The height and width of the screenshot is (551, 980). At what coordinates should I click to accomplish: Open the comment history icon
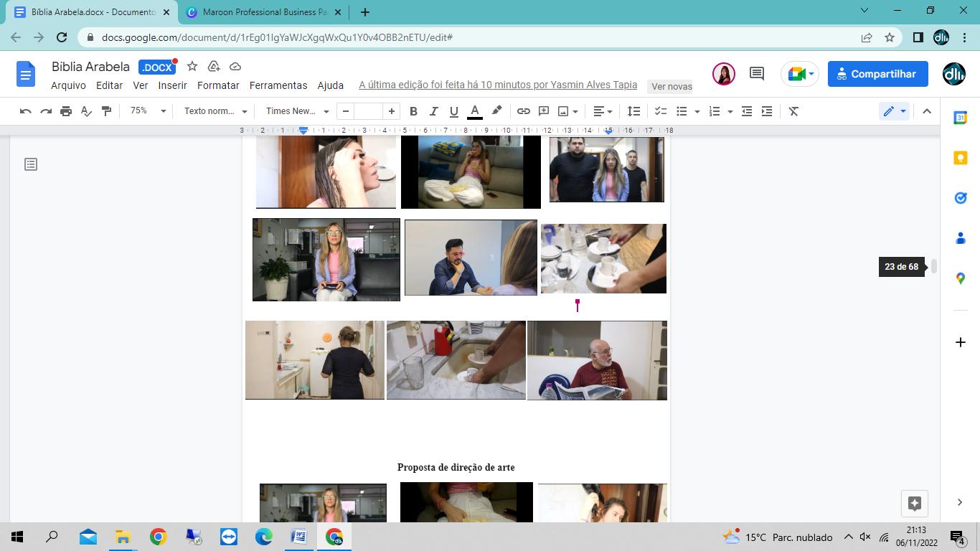pos(756,74)
